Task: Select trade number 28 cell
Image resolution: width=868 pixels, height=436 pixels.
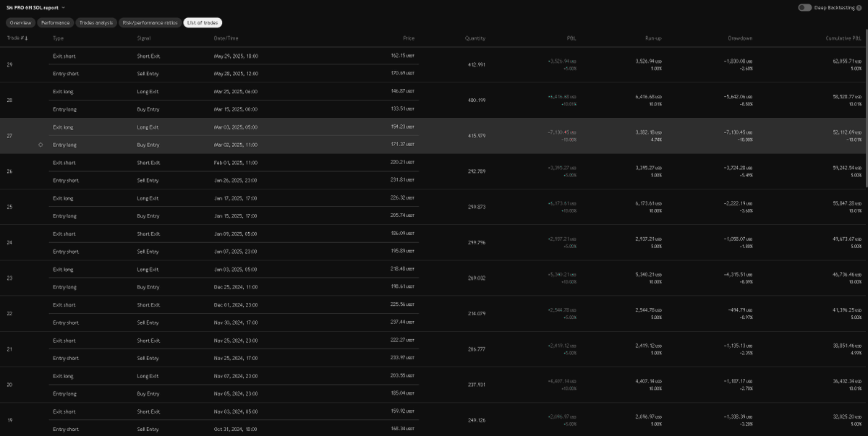Action: [9, 100]
